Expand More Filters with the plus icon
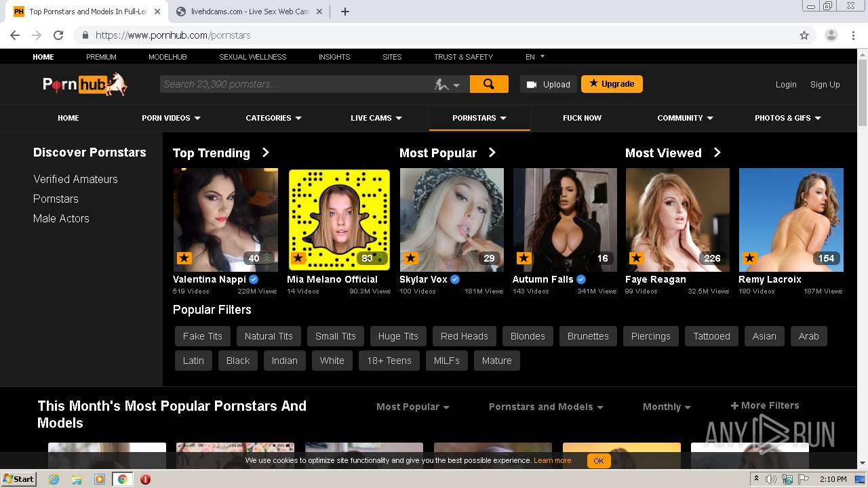The width and height of the screenshot is (868, 488). pos(764,405)
